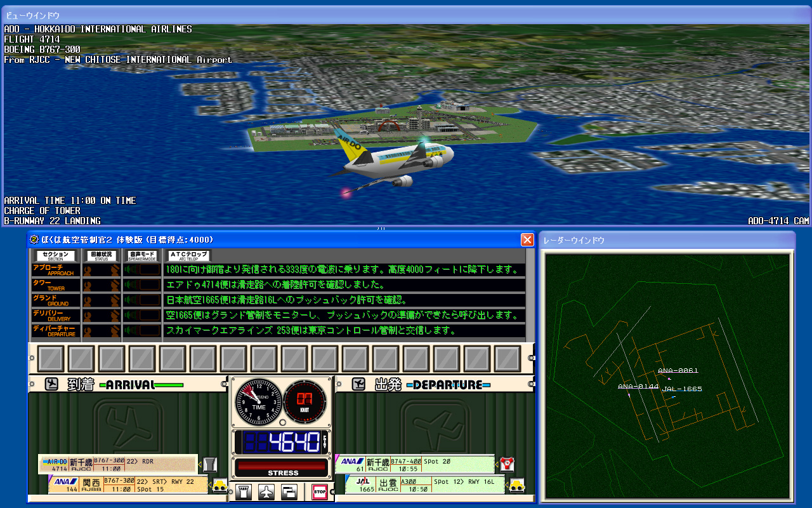
Task: Select the グランド GROUND section label
Action: (56, 300)
